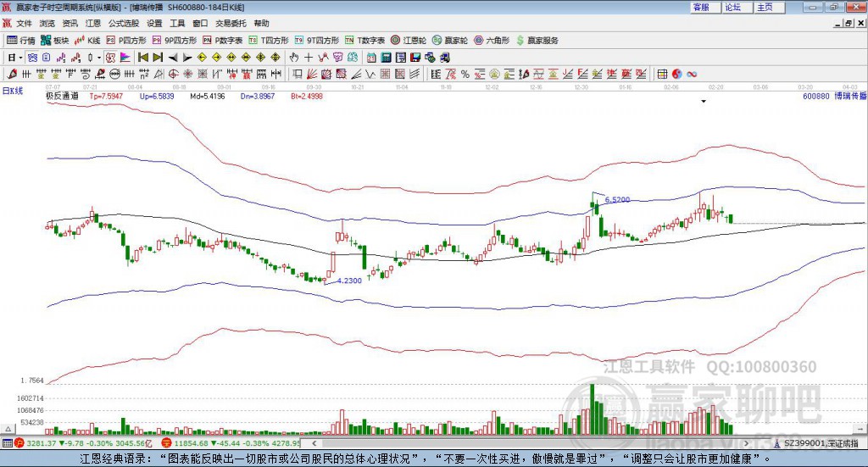Click the calculator icon in toolbar

[386, 57]
